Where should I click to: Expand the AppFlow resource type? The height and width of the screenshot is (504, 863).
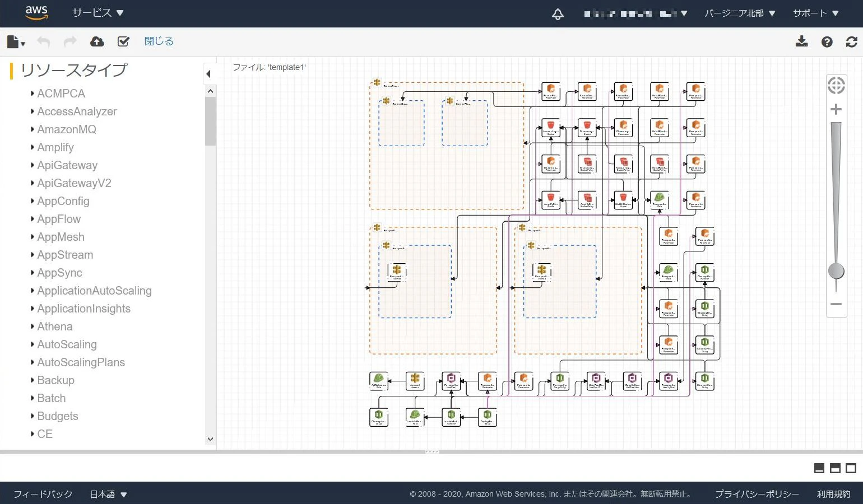(33, 219)
